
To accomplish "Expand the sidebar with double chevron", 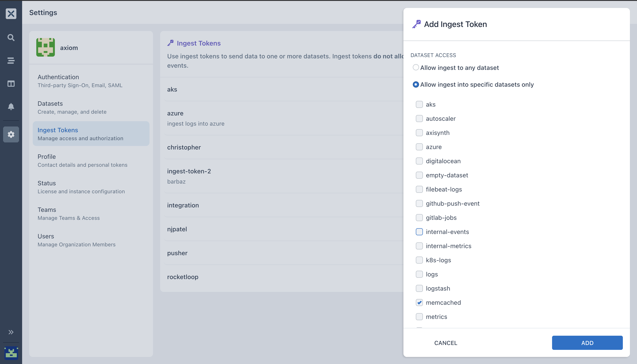I will click(x=11, y=332).
